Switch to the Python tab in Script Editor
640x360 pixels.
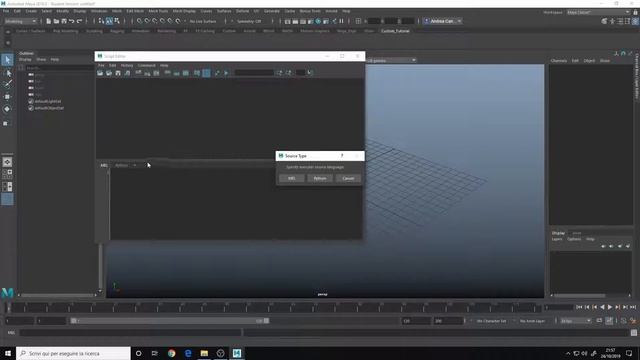click(121, 165)
